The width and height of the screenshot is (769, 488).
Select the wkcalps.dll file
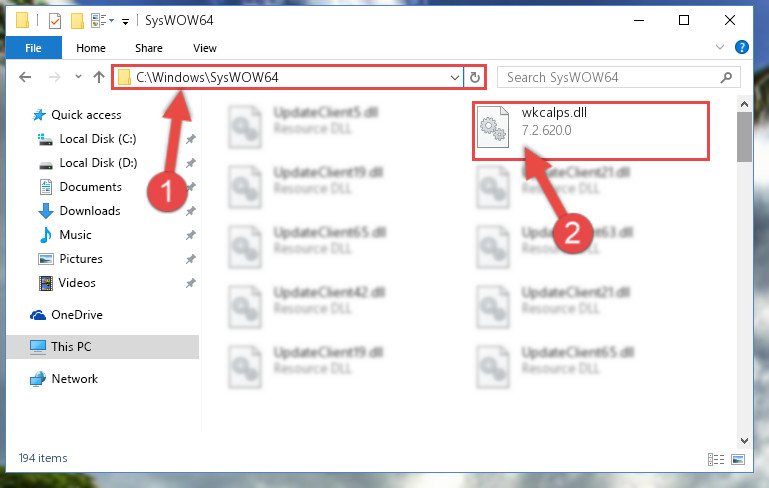(590, 130)
